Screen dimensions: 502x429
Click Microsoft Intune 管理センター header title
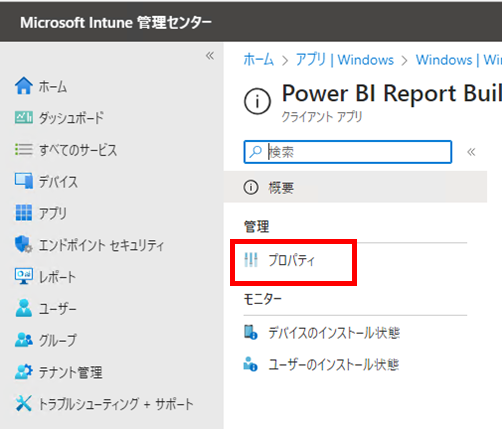point(116,23)
